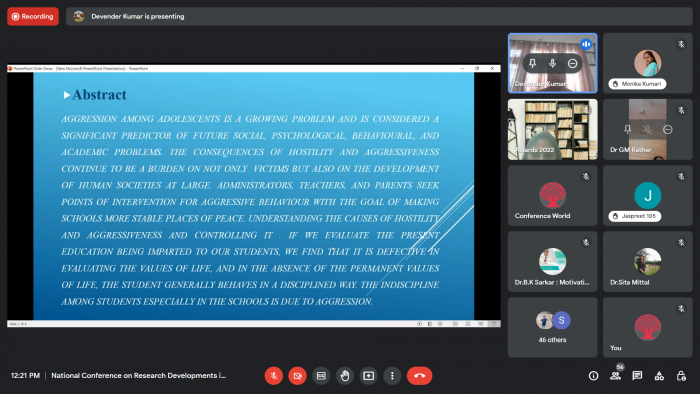700x394 pixels.
Task: Click the Present now screen icon
Action: (x=368, y=376)
